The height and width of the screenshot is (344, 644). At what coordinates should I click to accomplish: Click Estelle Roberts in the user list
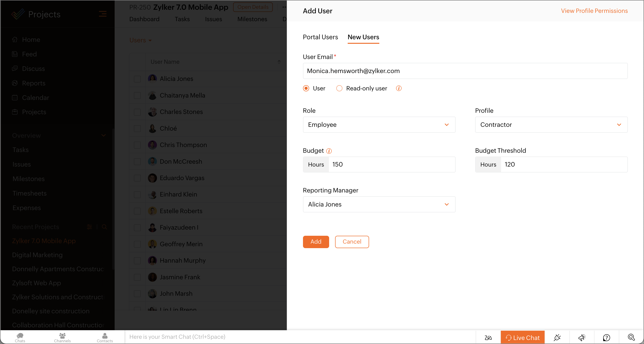click(x=181, y=211)
